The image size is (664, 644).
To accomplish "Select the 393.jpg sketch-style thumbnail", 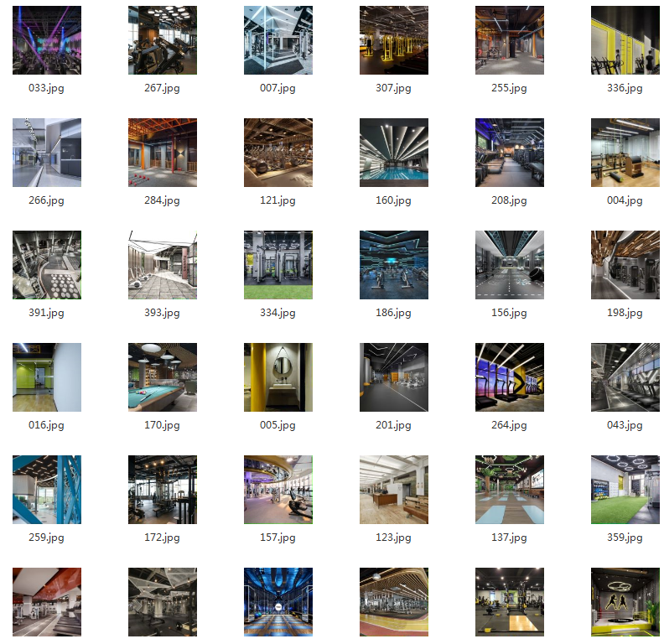I will [162, 265].
